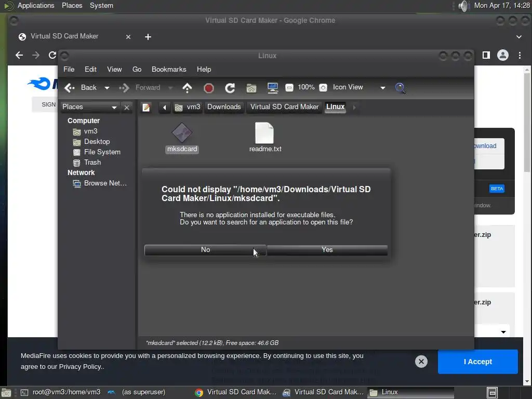This screenshot has height=399, width=532.
Task: Dismiss the cookie banner X
Action: point(421,362)
